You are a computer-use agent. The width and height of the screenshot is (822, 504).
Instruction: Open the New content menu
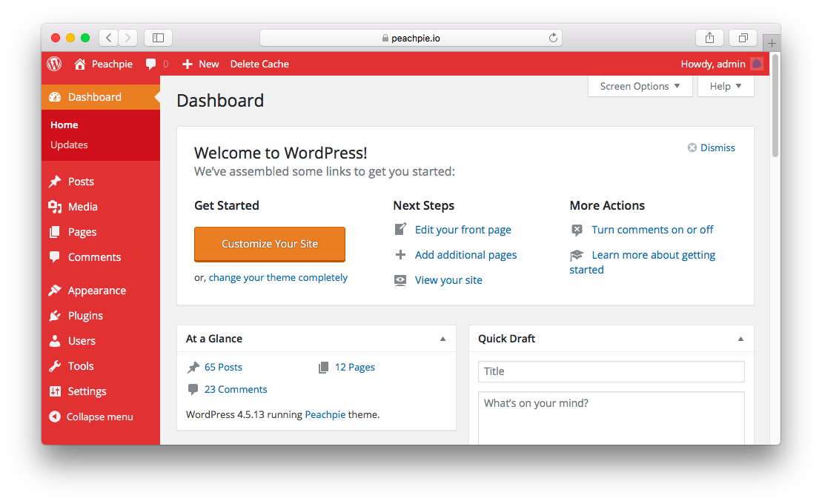200,64
